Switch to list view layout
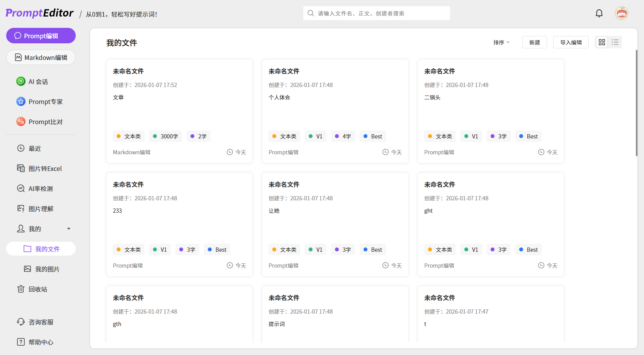The image size is (644, 355). 615,42
